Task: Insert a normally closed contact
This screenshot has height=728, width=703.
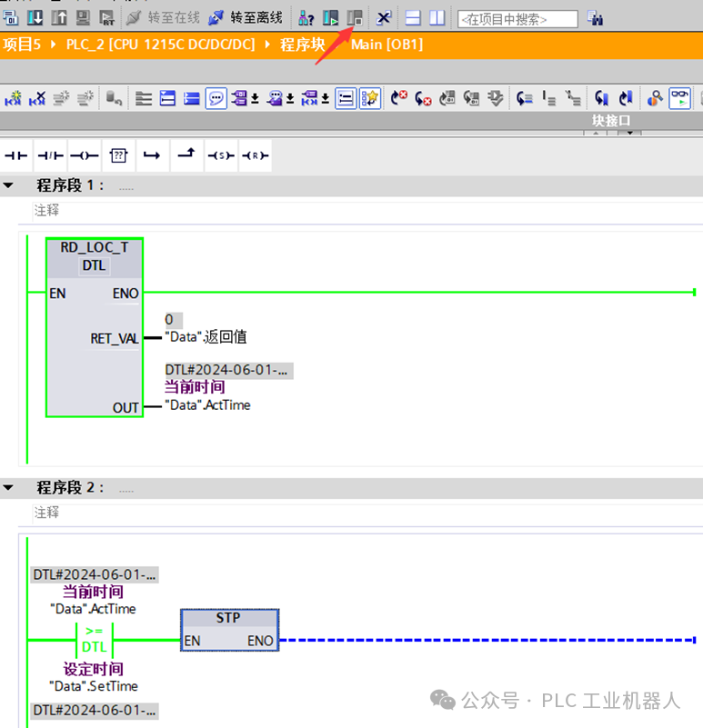Action: (50, 155)
